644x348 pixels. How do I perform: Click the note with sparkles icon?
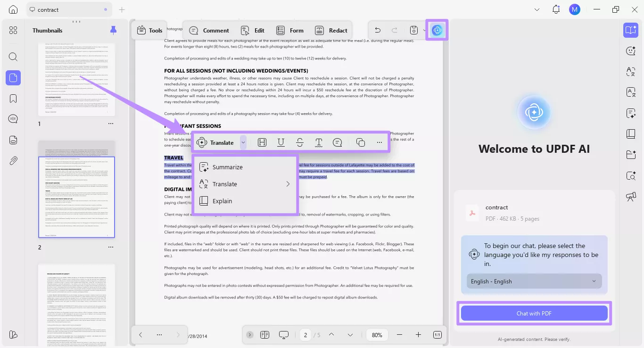click(631, 113)
